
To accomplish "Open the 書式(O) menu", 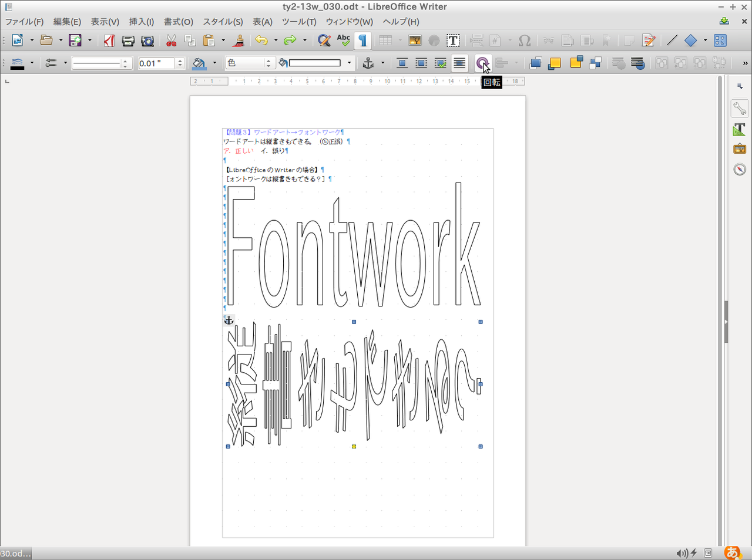I will pos(179,22).
